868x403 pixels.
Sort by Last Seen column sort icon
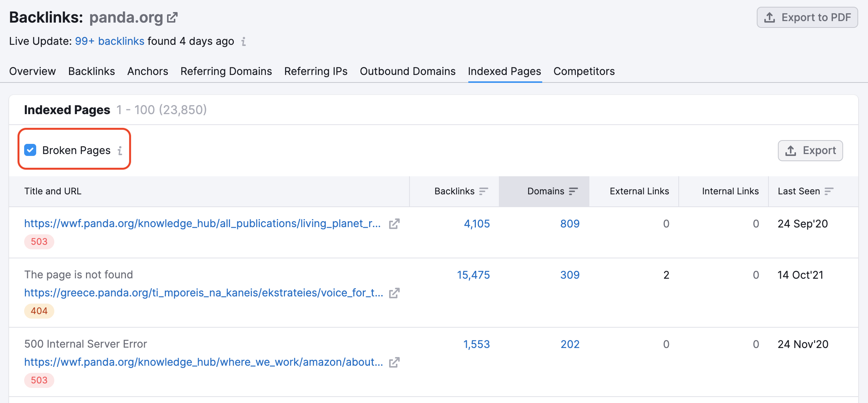(829, 191)
